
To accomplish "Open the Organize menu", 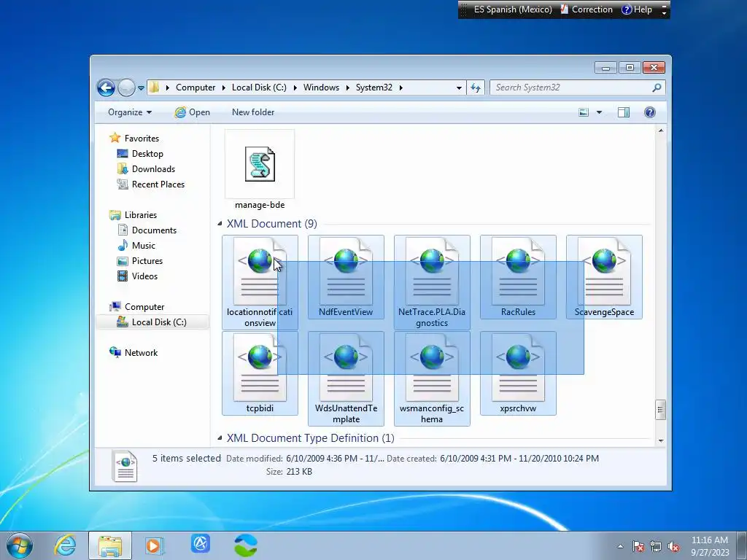I will point(130,112).
